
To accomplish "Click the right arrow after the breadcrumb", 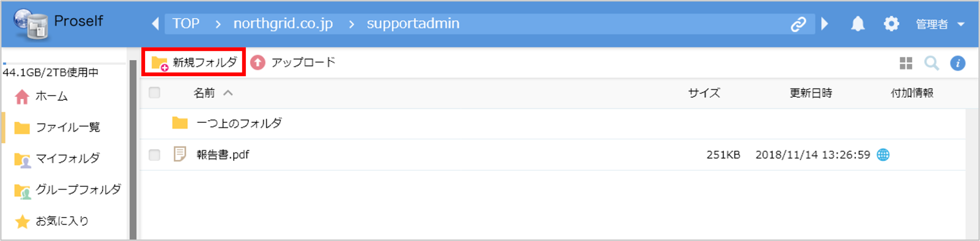I will 825,24.
